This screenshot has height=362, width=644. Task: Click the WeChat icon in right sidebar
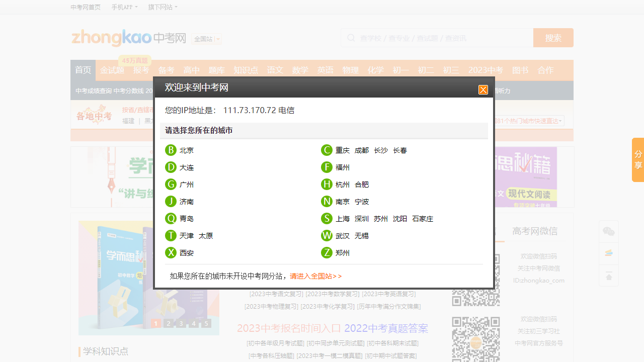pos(609,231)
